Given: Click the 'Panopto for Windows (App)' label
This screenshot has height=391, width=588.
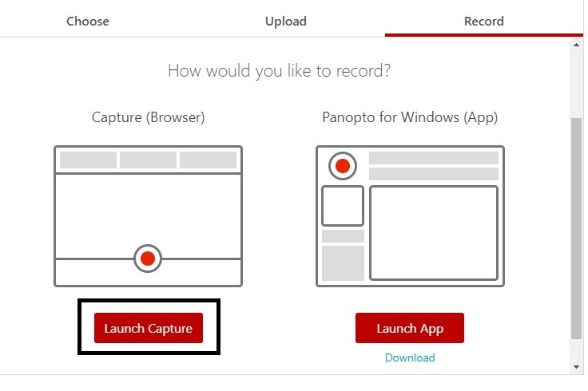Looking at the screenshot, I should tap(410, 117).
